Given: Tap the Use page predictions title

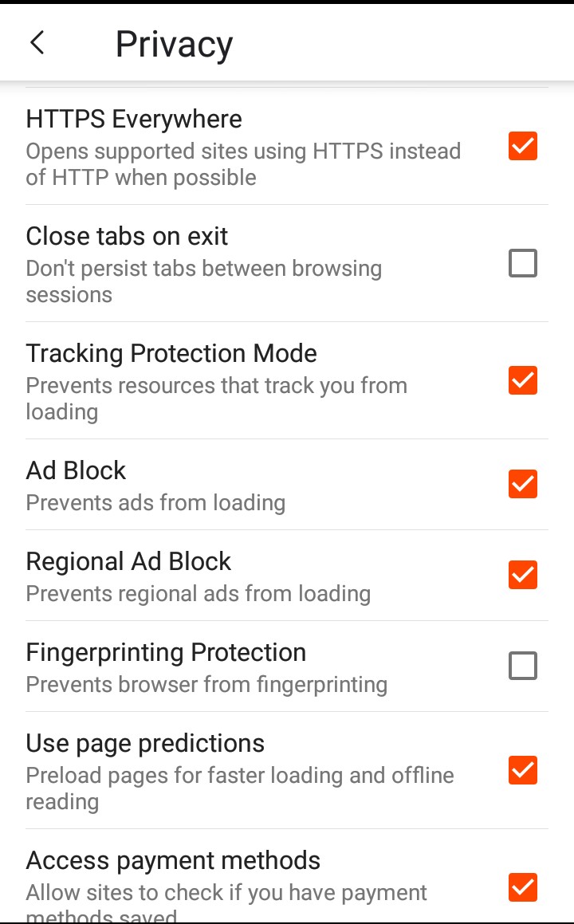Looking at the screenshot, I should tap(145, 743).
